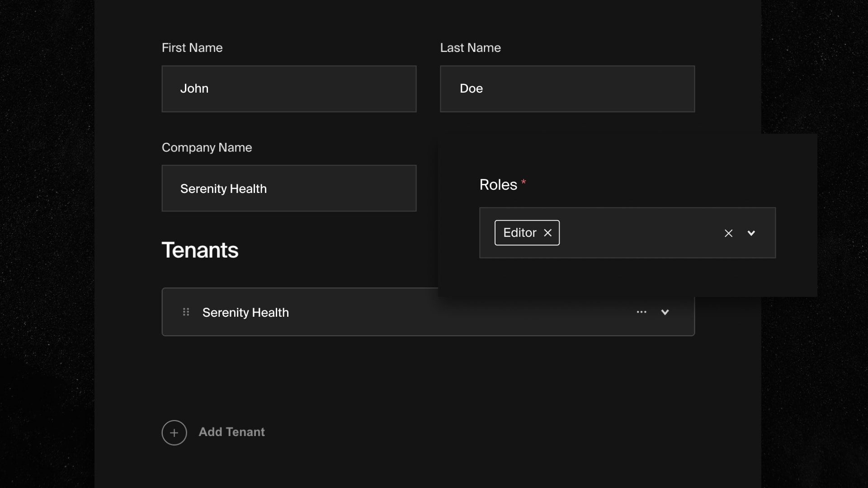Toggle open the tenant details for Serenity Health
This screenshot has width=868, height=488.
665,312
